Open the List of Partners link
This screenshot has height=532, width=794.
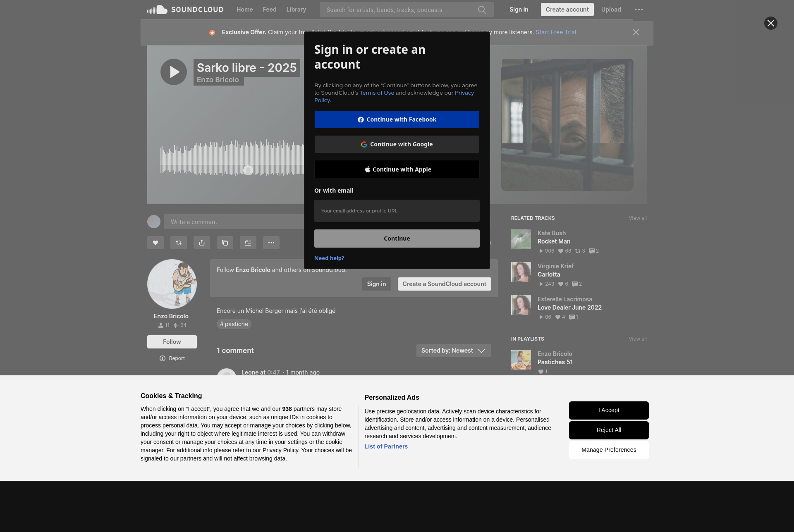[386, 446]
